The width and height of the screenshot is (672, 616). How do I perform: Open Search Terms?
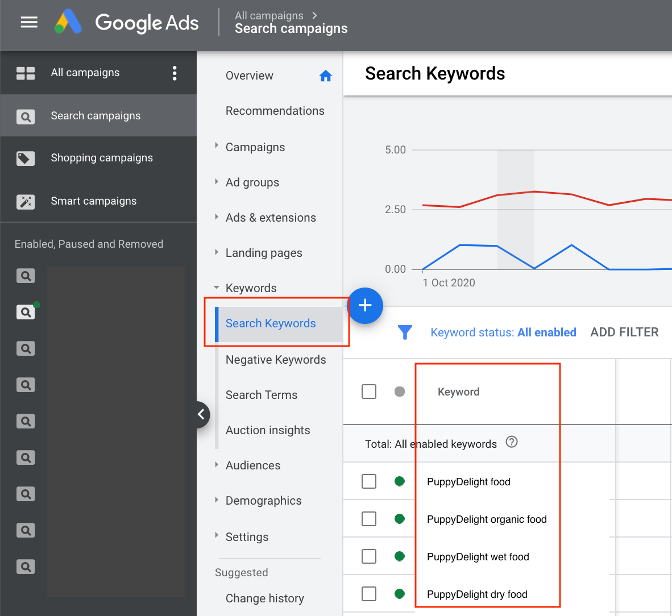pos(262,395)
